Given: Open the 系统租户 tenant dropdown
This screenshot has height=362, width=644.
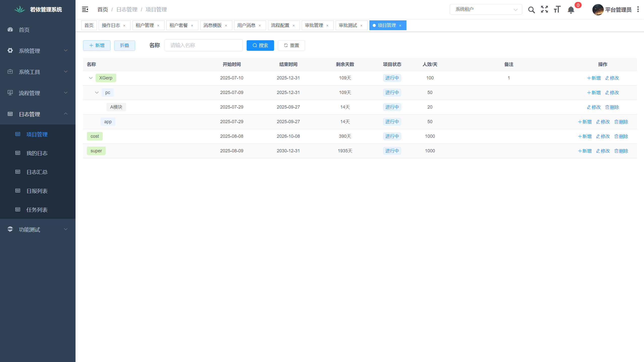Looking at the screenshot, I should tap(486, 10).
